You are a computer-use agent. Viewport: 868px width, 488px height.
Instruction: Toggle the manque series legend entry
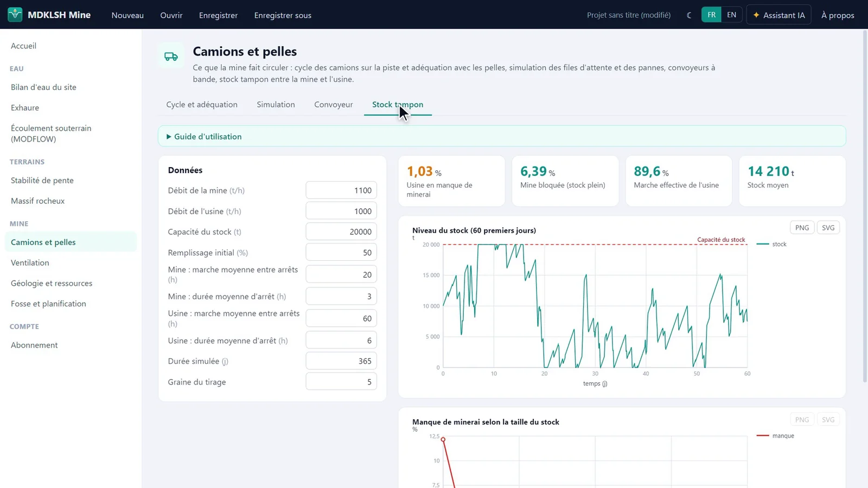tap(775, 436)
